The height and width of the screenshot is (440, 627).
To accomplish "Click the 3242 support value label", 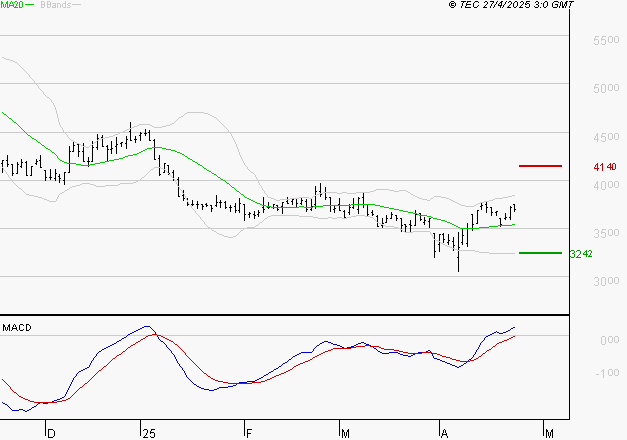I will (580, 254).
